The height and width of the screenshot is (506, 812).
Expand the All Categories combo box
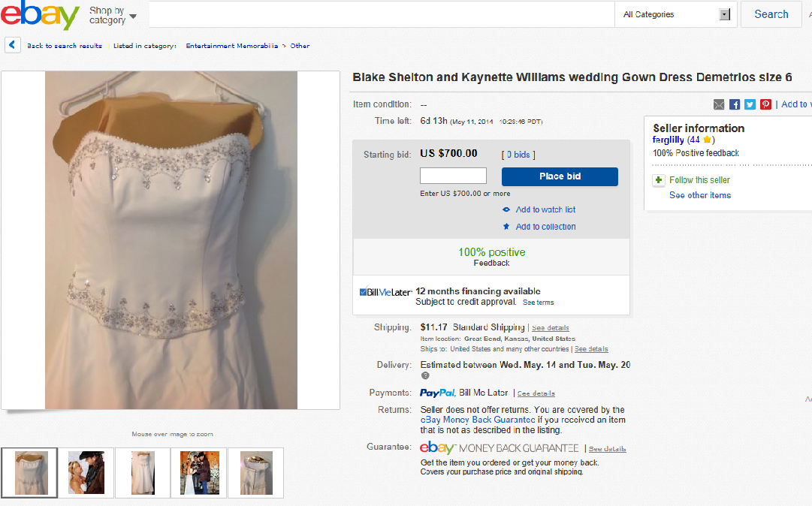pyautogui.click(x=676, y=14)
